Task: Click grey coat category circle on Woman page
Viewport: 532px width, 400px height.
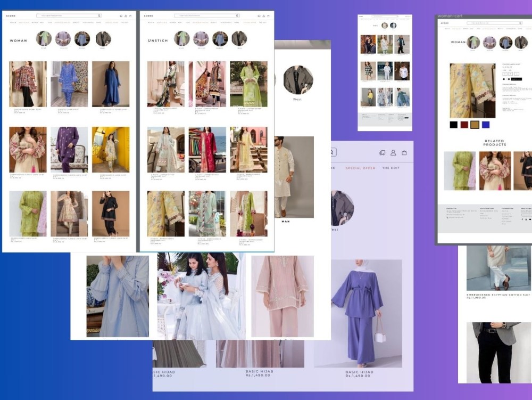Action: [x=103, y=38]
